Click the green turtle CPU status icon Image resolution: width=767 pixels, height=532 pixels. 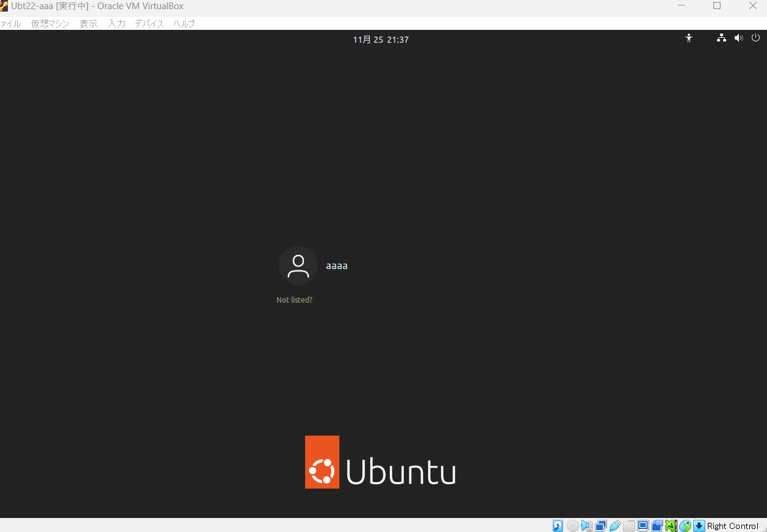pos(671,526)
